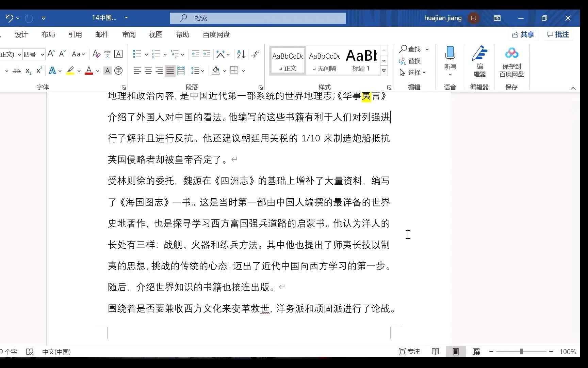
Task: Click the 批注 comments button
Action: (558, 34)
